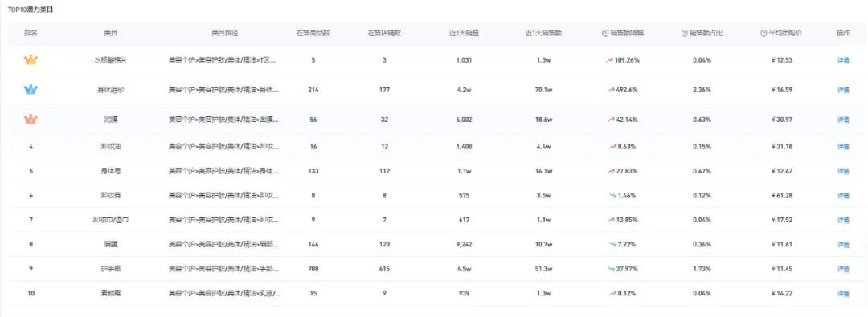
Task: Open 详情 link for 泥膜 row
Action: [843, 119]
